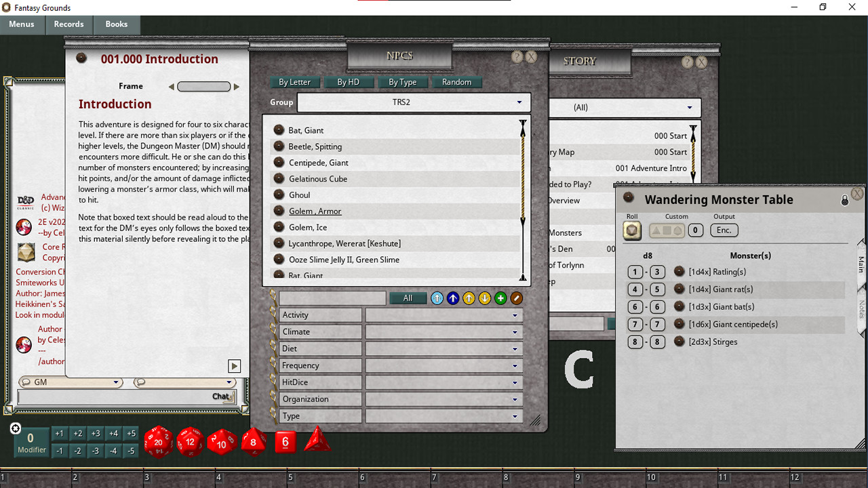Open the Group dropdown showing TRS2
The width and height of the screenshot is (868, 488).
coord(414,102)
